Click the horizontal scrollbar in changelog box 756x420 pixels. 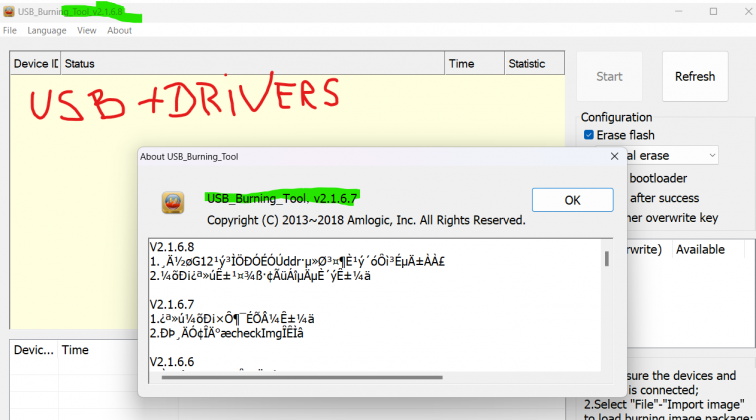click(x=302, y=377)
